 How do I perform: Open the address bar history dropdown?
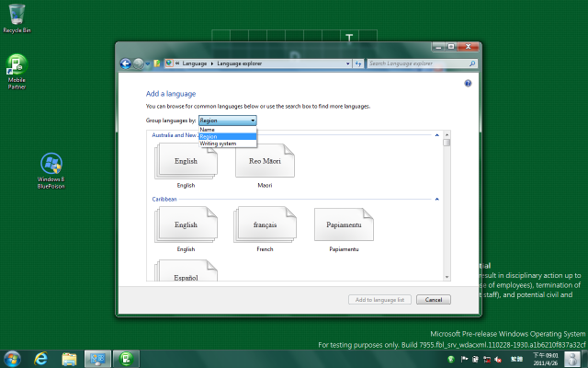347,63
